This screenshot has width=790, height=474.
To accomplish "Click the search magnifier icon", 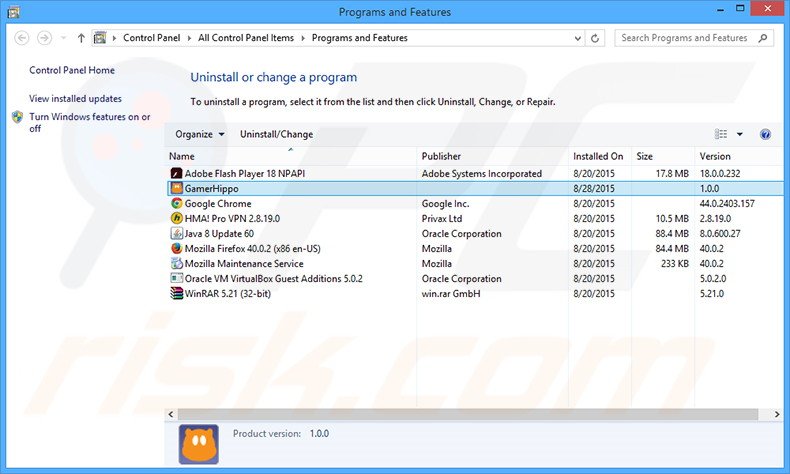I will (763, 38).
